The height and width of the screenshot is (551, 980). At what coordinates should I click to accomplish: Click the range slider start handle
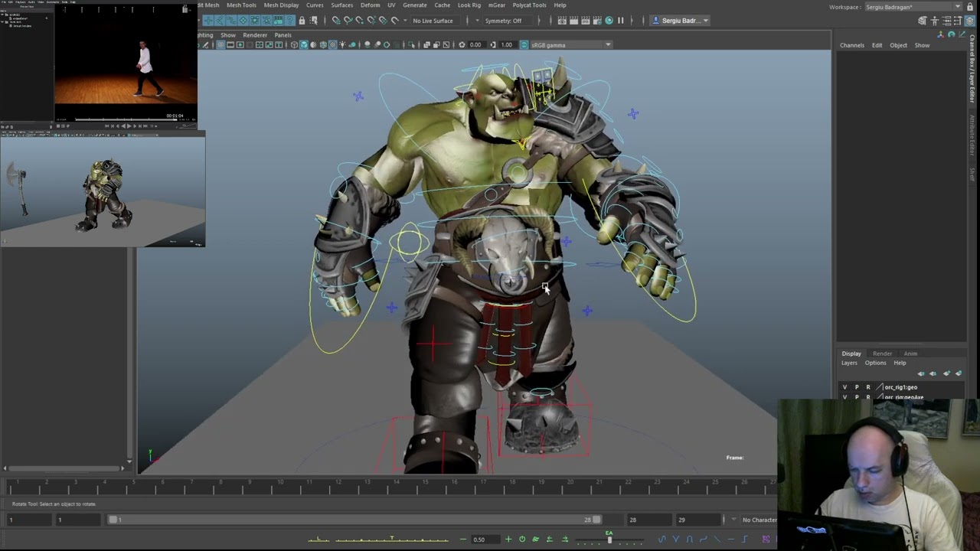coord(113,520)
